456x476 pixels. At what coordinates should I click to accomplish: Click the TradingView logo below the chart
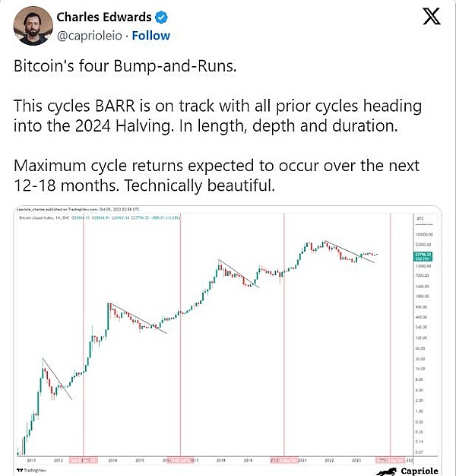30,469
